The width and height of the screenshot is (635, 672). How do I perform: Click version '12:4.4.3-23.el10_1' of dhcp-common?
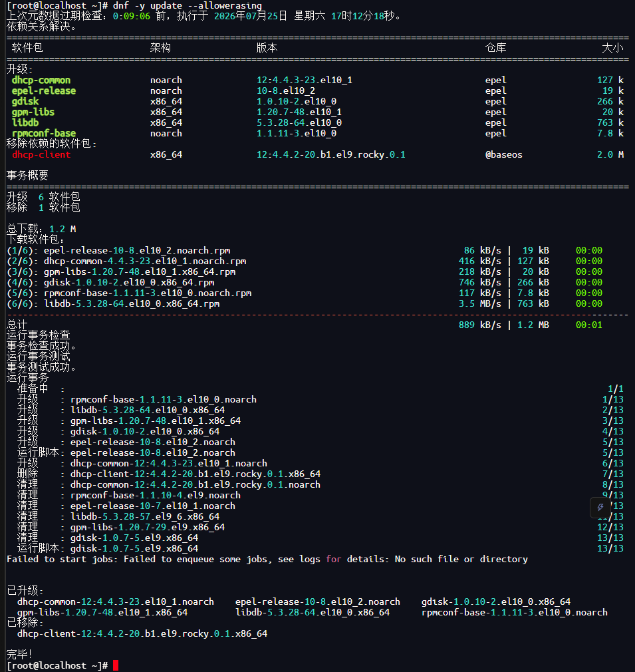(305, 80)
